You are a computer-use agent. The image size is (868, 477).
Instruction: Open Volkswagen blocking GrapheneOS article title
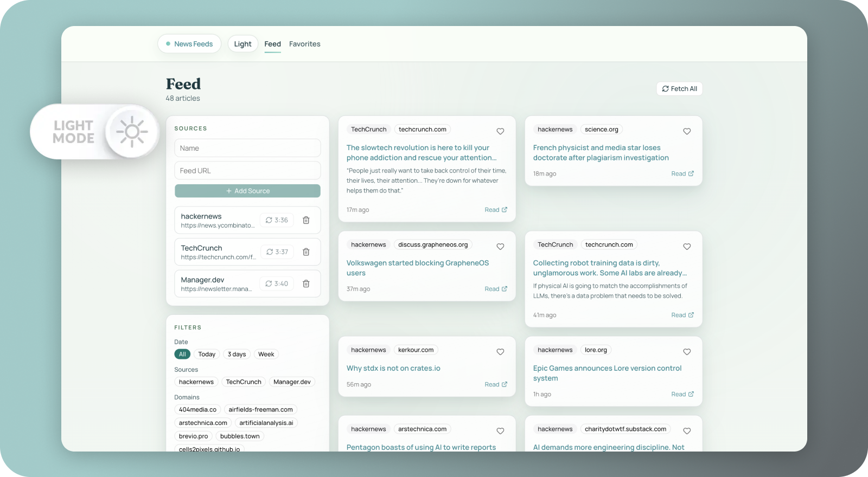coord(418,268)
